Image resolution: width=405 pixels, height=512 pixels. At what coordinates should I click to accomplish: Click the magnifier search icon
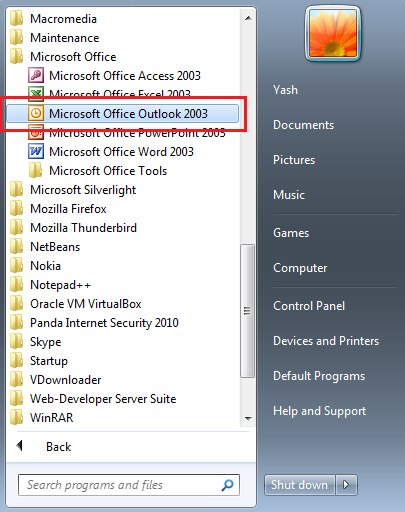pos(227,485)
